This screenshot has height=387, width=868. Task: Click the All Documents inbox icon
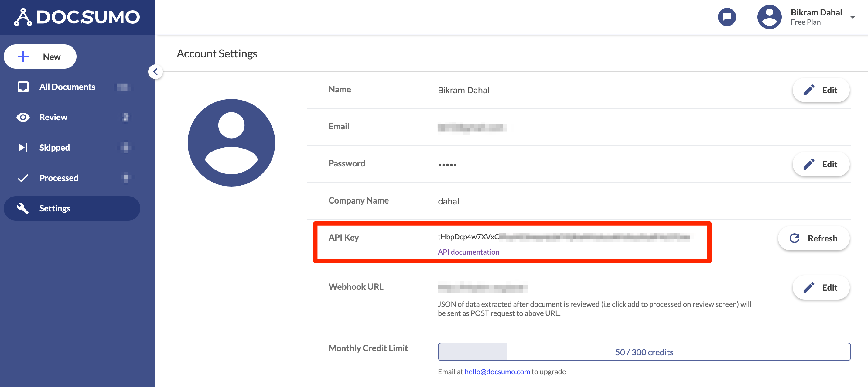point(23,87)
